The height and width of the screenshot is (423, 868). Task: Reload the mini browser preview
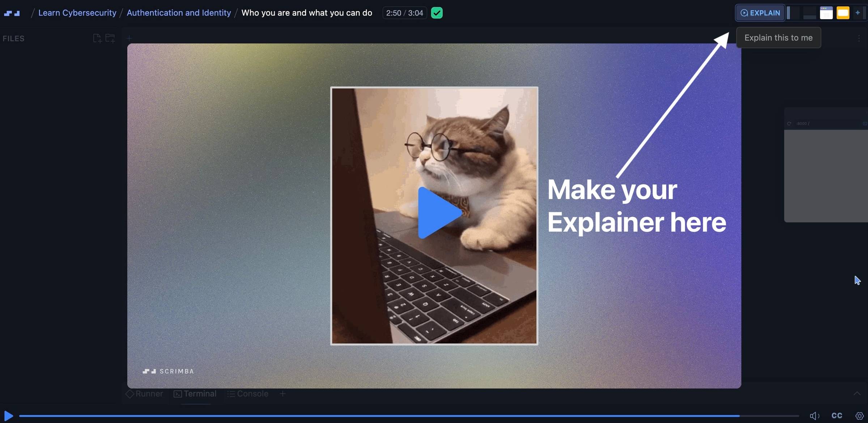click(789, 124)
